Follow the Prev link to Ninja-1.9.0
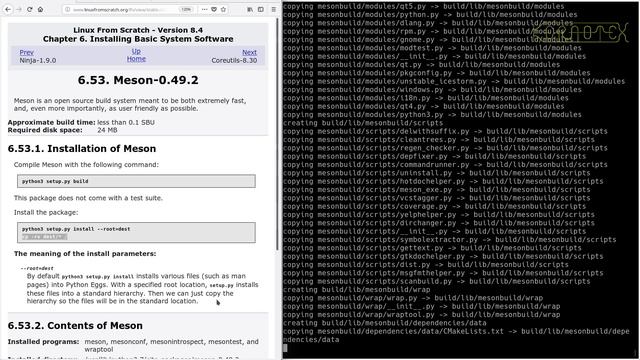Image resolution: width=640 pixels, height=360 pixels. click(x=27, y=52)
